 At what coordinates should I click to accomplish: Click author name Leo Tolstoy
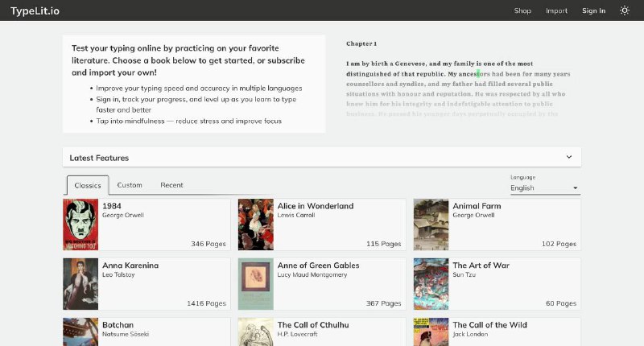coord(118,274)
